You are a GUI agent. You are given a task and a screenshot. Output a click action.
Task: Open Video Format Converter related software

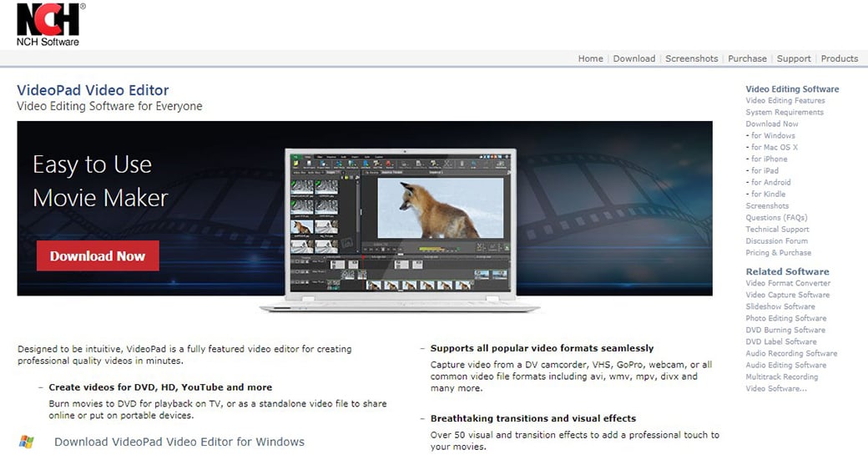tap(788, 283)
